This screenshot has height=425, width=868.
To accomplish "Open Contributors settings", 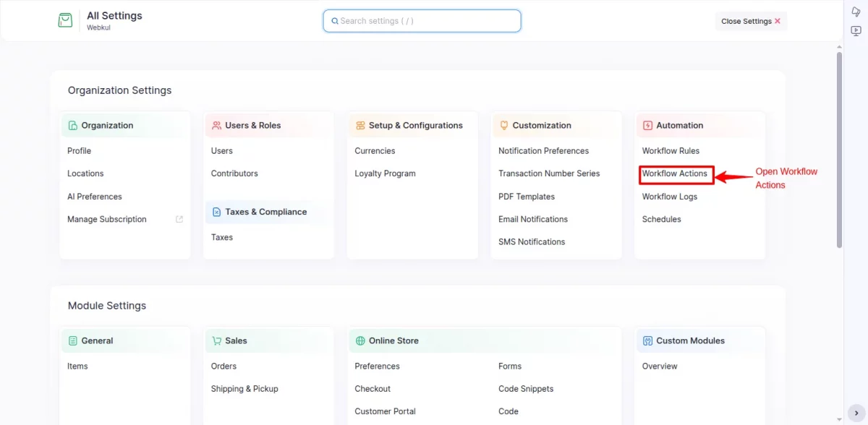I will click(x=234, y=173).
